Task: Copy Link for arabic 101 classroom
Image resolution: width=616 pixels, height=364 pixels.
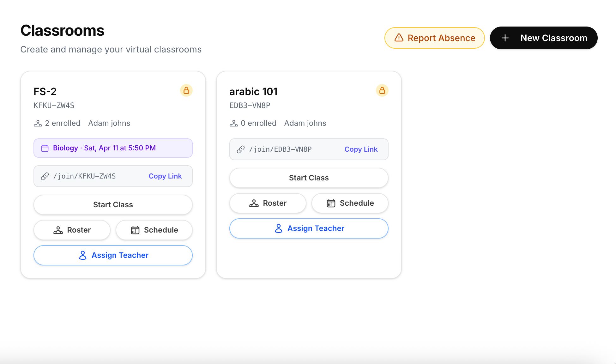Action: tap(361, 149)
